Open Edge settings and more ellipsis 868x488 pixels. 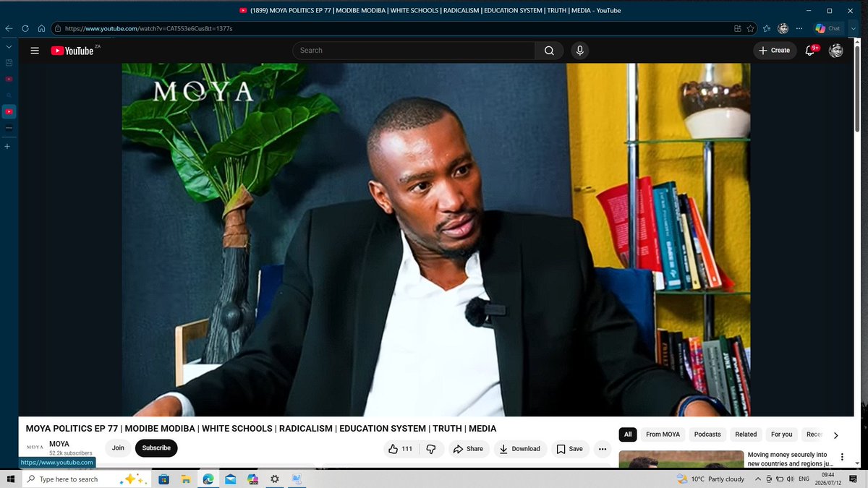tap(799, 28)
